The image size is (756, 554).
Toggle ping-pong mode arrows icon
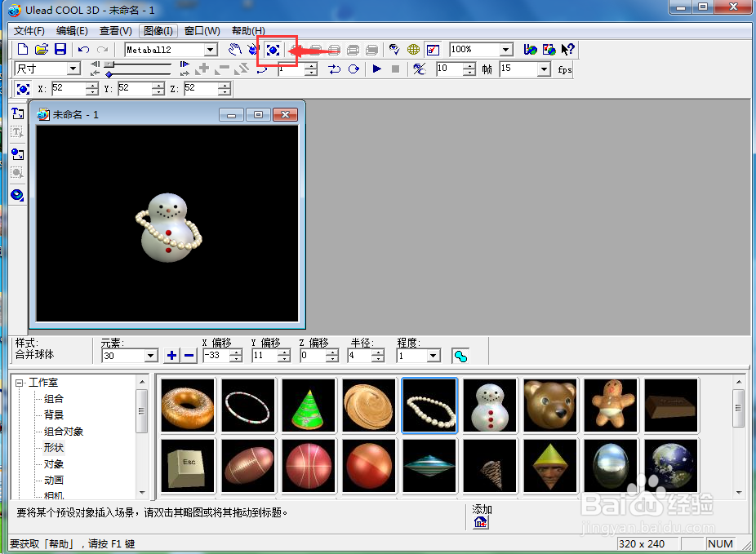[335, 69]
